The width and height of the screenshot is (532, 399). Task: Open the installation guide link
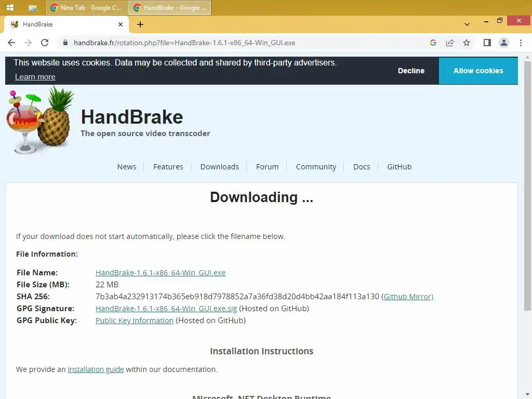96,369
